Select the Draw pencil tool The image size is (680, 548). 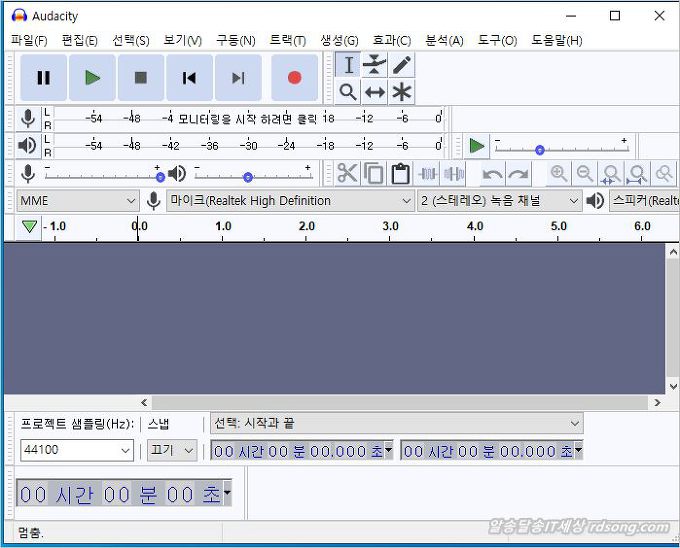[402, 65]
